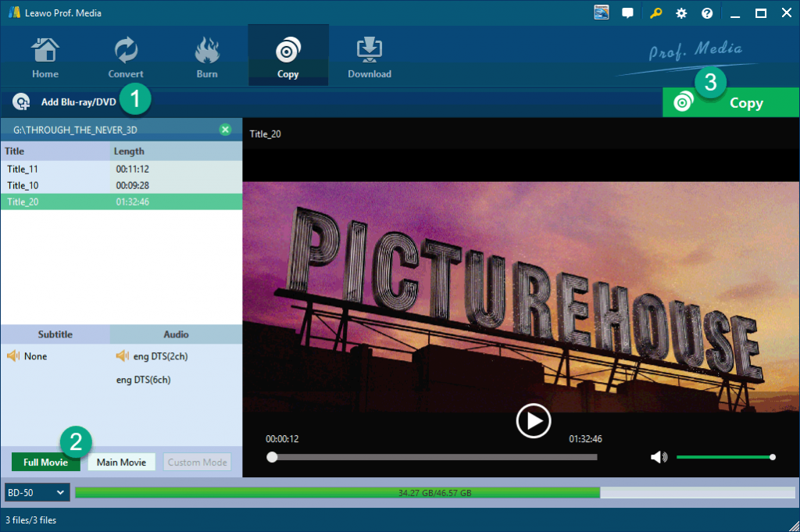The image size is (800, 532).
Task: Open the settings gear icon
Action: [681, 13]
